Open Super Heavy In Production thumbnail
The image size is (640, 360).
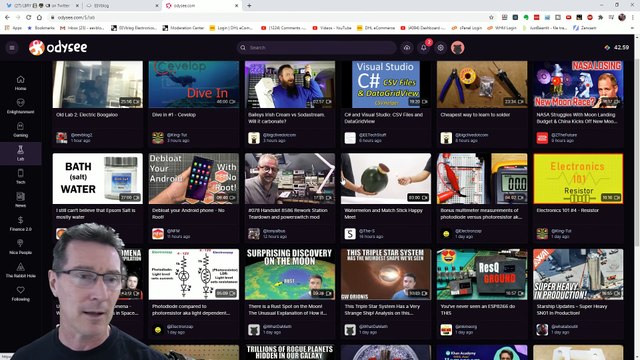coord(578,274)
